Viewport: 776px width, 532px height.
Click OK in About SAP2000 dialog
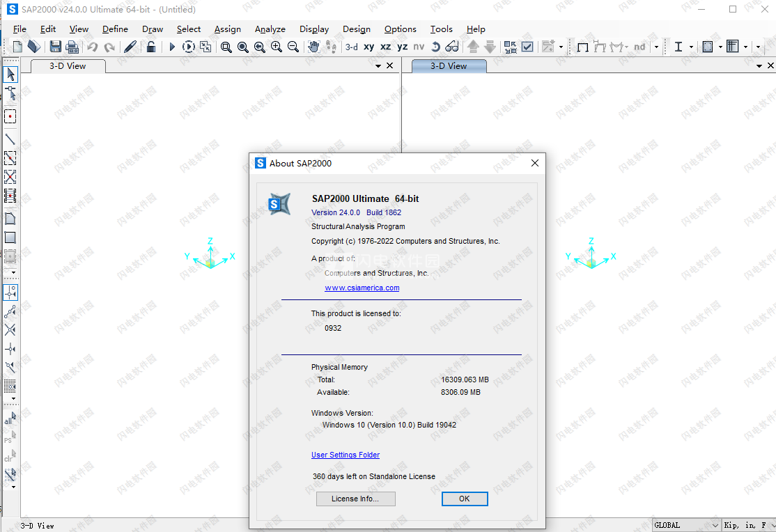point(465,499)
